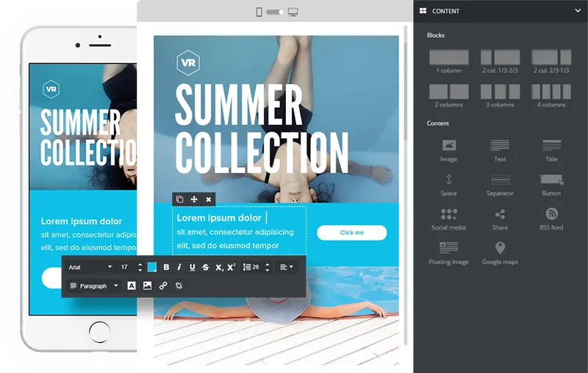Apply superscript formatting
This screenshot has width=588, height=373.
[232, 267]
